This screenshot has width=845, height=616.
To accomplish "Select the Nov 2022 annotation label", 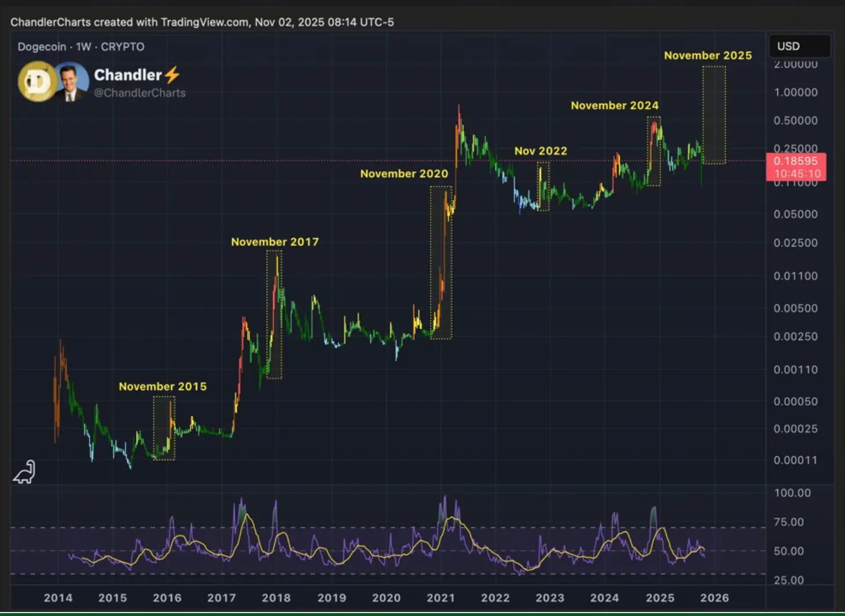I will coord(541,151).
